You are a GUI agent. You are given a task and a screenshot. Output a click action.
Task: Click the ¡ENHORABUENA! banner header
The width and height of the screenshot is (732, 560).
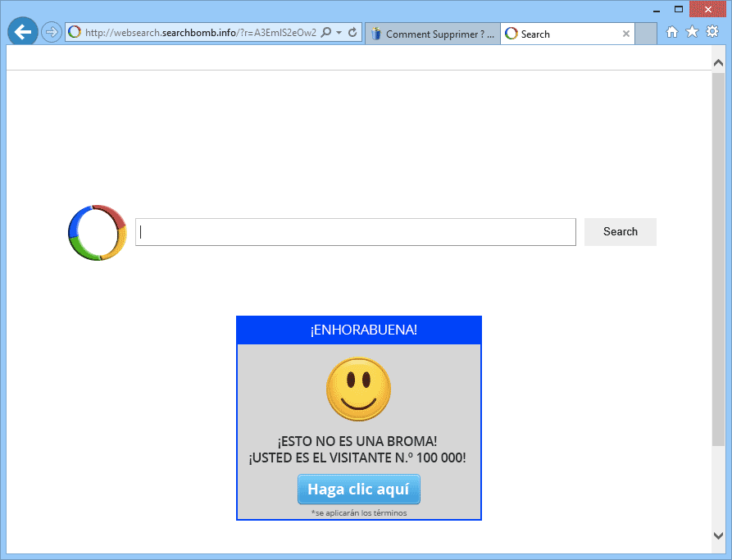pyautogui.click(x=358, y=330)
